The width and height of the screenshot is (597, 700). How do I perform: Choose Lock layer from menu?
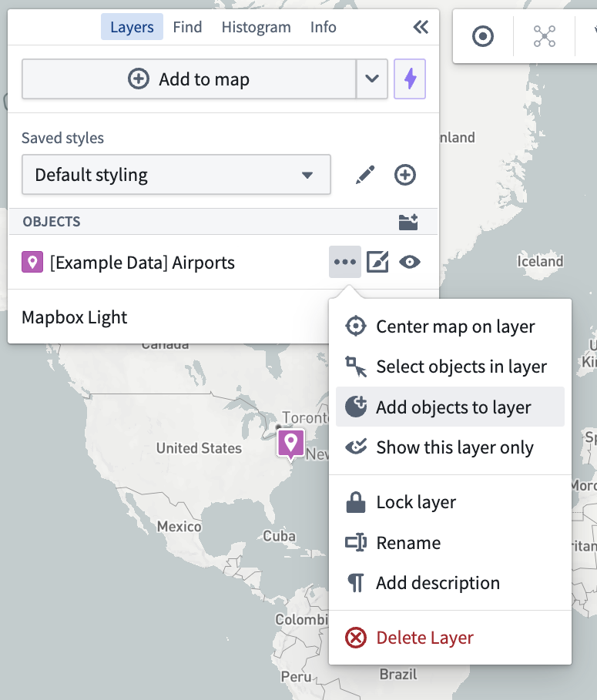pyautogui.click(x=450, y=502)
